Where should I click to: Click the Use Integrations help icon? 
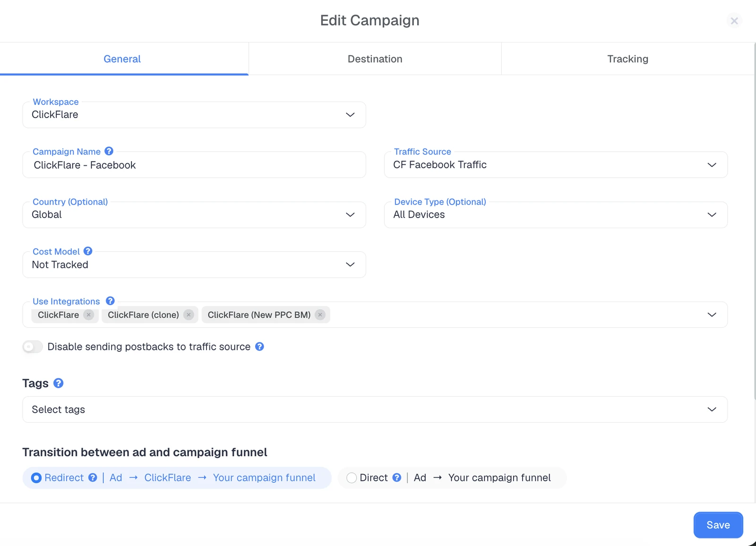coord(110,301)
